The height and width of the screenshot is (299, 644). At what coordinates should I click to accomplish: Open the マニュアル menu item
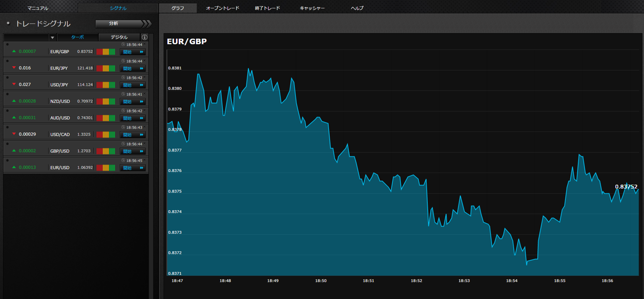point(38,8)
